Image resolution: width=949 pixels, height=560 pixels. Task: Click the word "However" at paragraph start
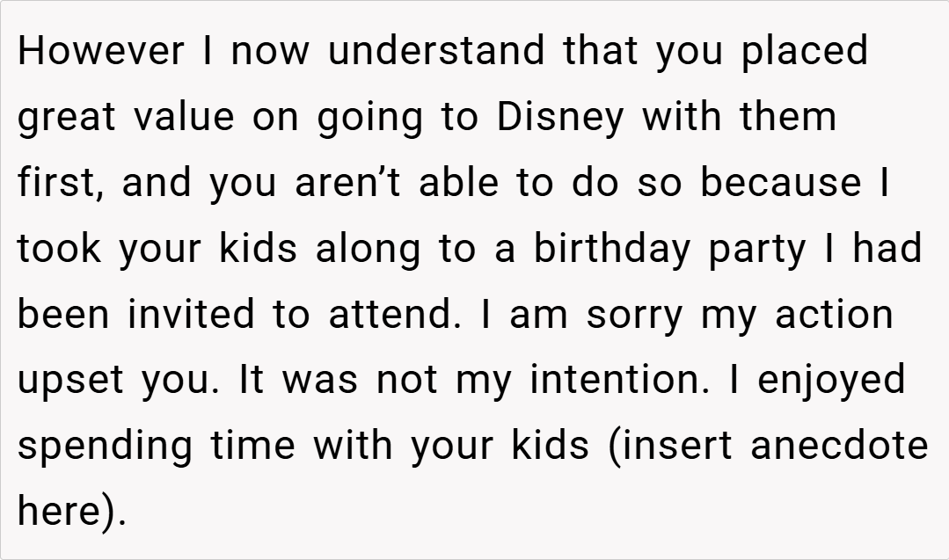click(100, 51)
